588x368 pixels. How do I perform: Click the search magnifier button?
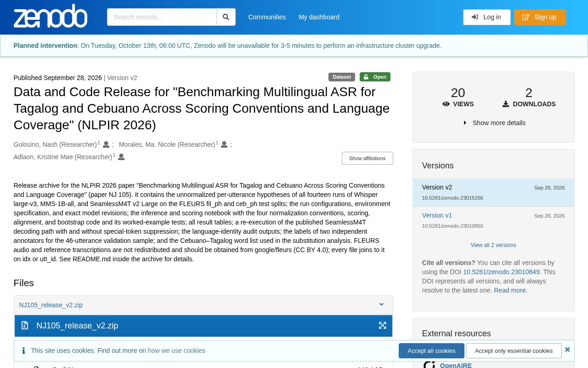click(x=226, y=17)
